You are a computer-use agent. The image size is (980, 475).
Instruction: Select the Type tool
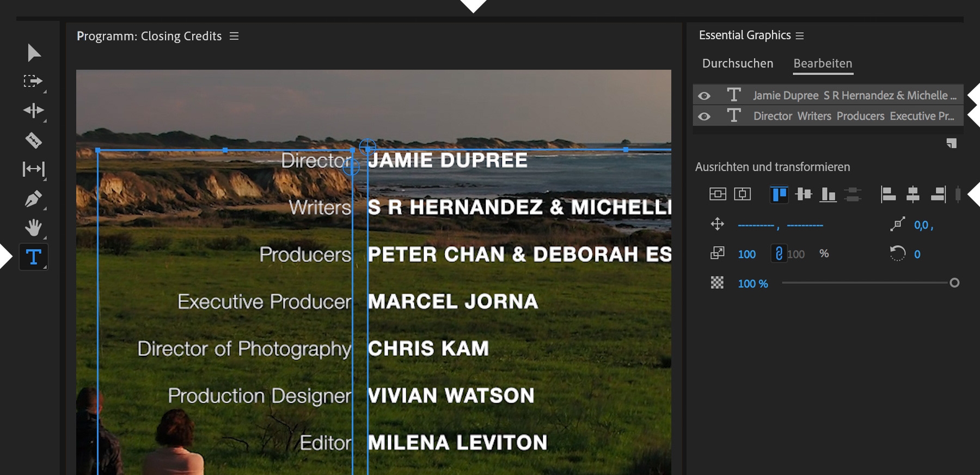pyautogui.click(x=33, y=257)
